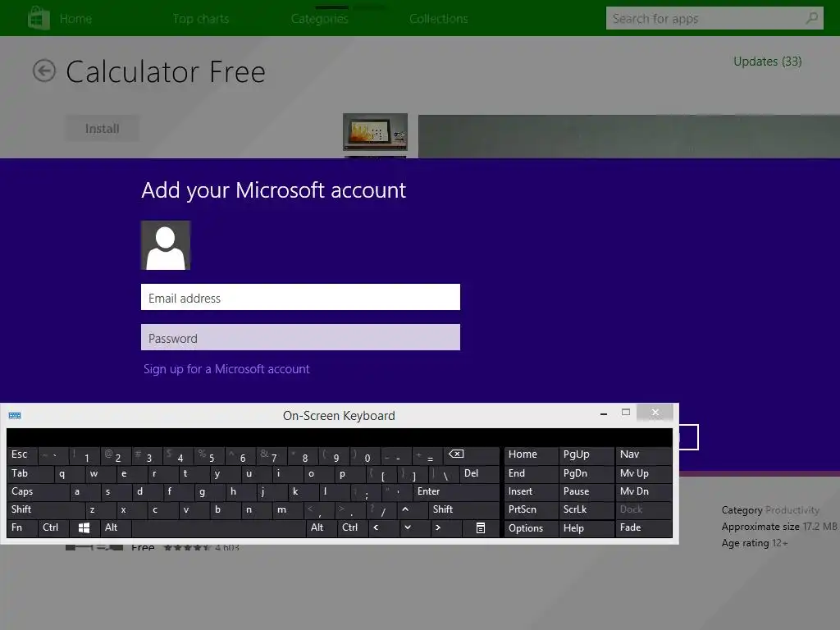840x630 pixels.
Task: Open Sign up for a Microsoft account link
Action: point(226,369)
